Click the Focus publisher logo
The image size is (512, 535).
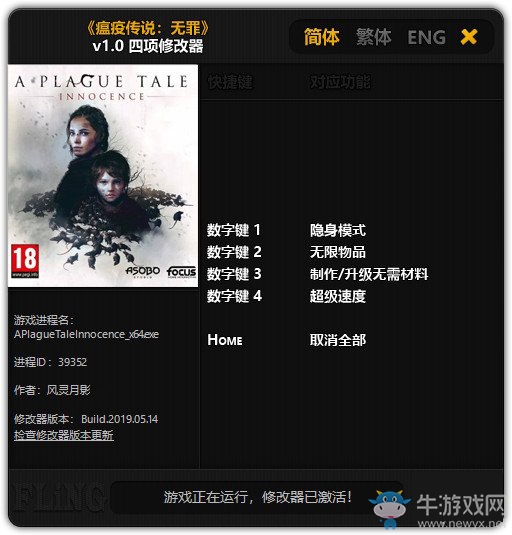click(x=181, y=272)
